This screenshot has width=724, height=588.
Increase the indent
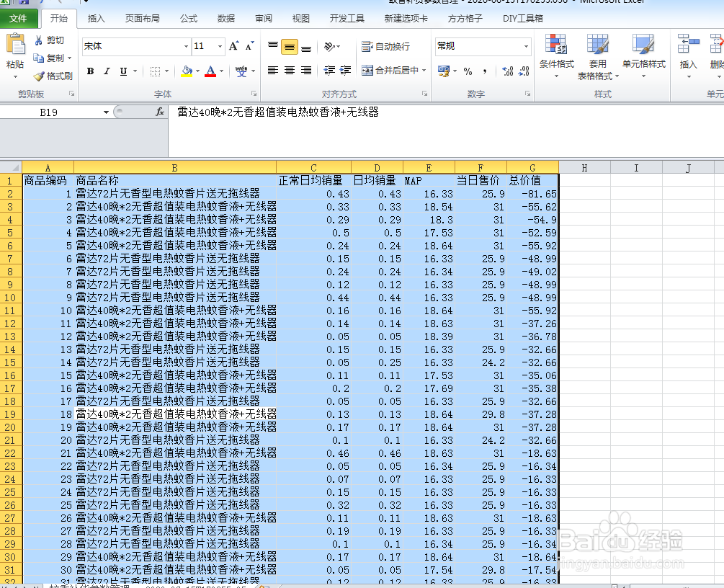click(x=345, y=70)
